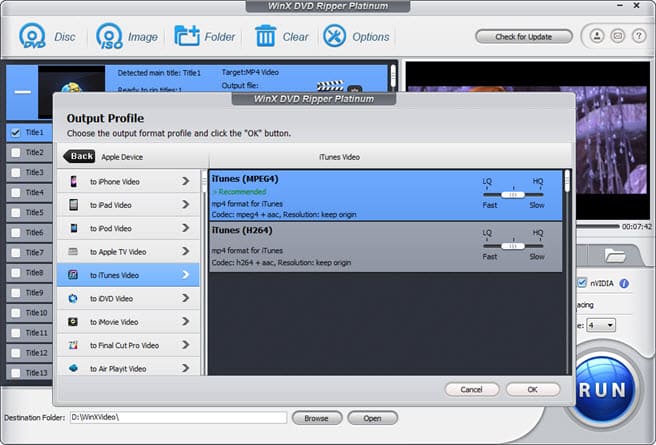Check the Title6 checkbox
The height and width of the screenshot is (445, 656).
click(x=15, y=233)
